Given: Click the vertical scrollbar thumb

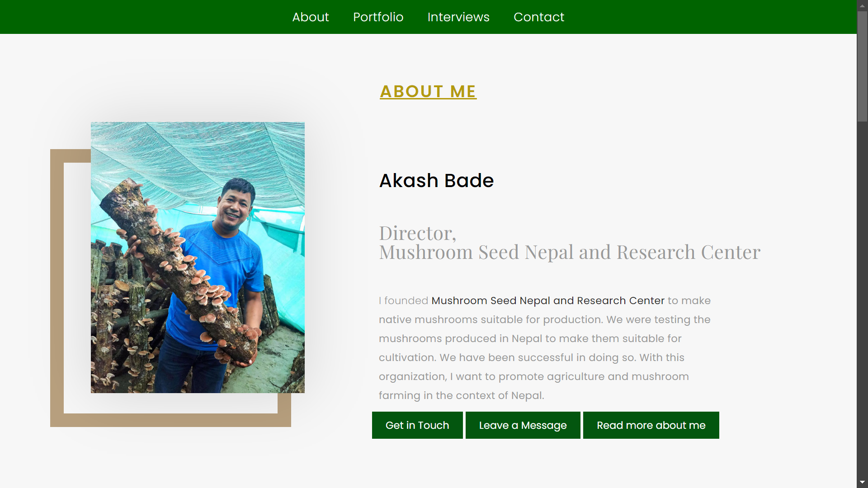Looking at the screenshot, I should pos(862,66).
